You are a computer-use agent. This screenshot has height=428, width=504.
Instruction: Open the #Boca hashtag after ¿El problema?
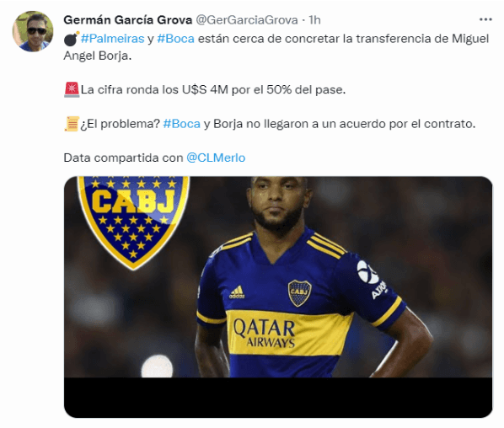coord(182,124)
